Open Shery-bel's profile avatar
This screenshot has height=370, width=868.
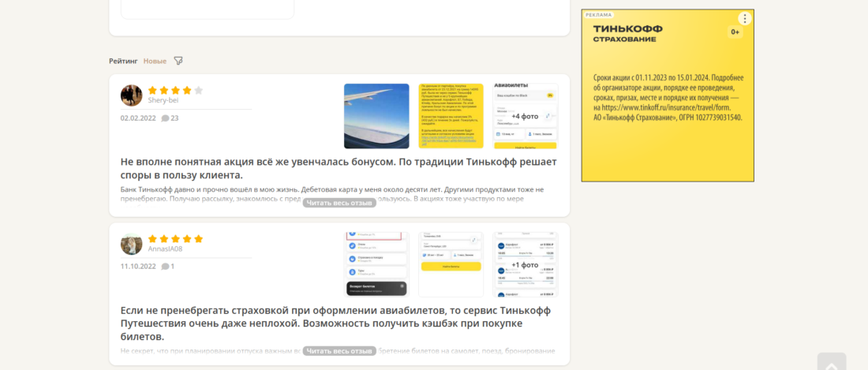(131, 95)
